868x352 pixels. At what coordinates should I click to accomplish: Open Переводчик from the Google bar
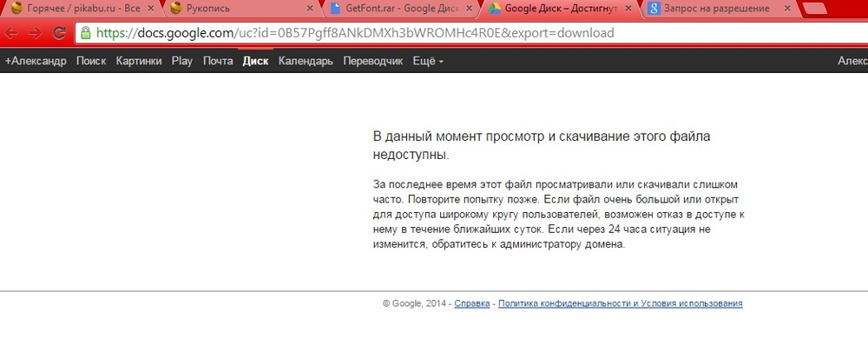(x=373, y=62)
